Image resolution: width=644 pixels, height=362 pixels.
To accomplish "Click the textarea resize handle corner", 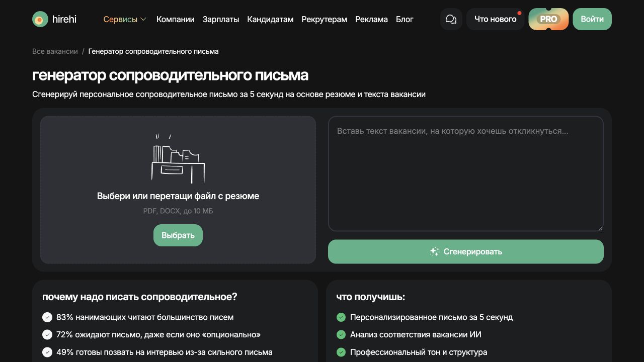I will [x=600, y=228].
